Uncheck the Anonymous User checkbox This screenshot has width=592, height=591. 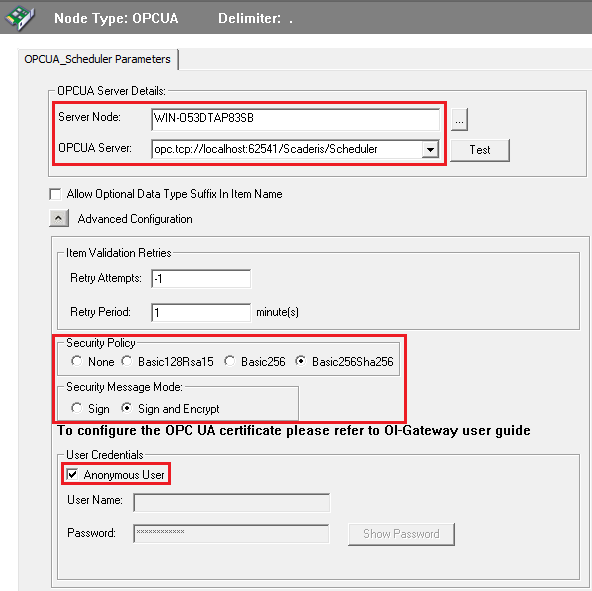coord(72,474)
